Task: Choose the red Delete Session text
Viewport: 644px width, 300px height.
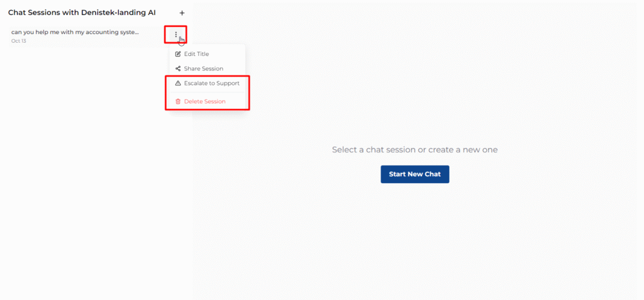Action: coord(204,101)
